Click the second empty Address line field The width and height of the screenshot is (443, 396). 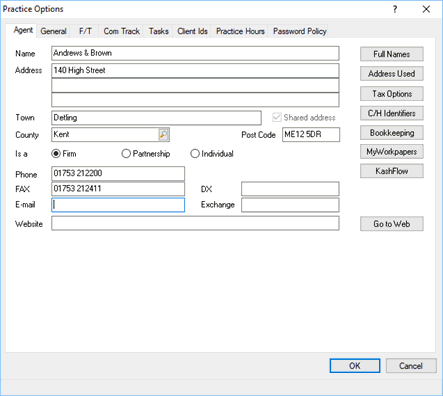coord(195,85)
